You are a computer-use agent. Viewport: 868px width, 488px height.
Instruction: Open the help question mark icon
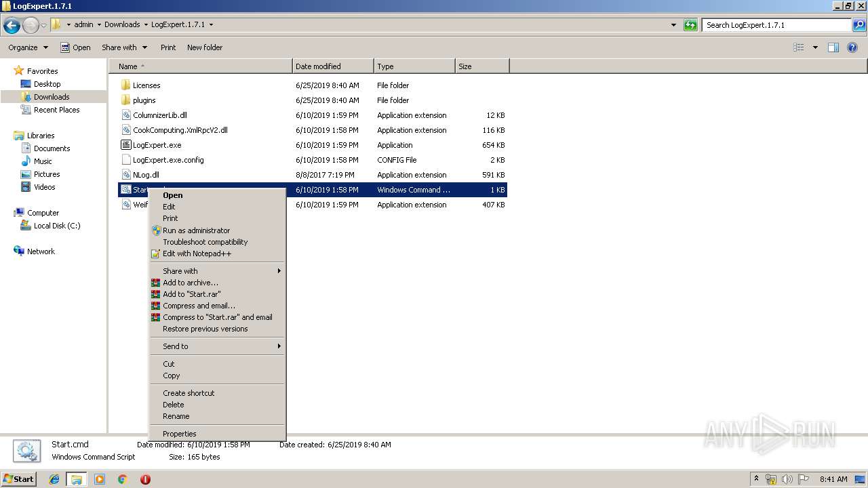[x=852, y=47]
